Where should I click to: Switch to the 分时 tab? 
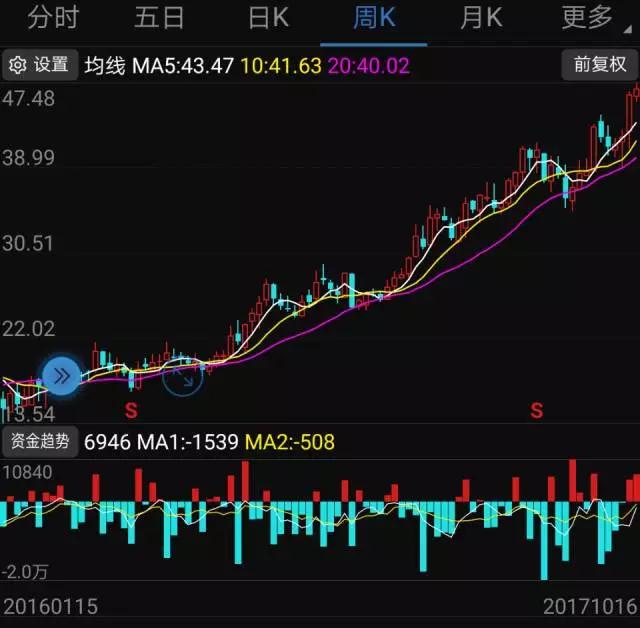tap(53, 18)
